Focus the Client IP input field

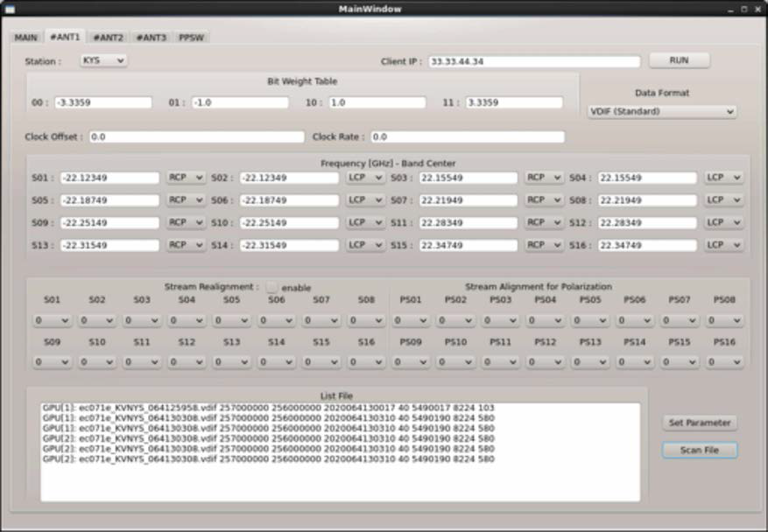[x=534, y=61]
